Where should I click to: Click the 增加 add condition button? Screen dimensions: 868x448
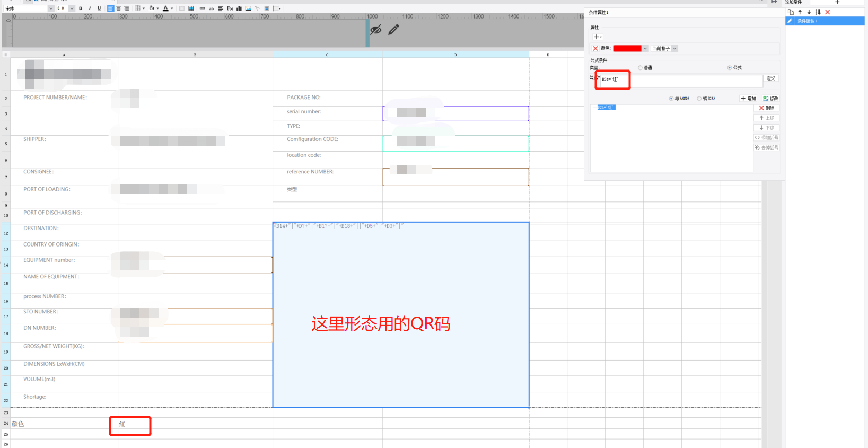tap(748, 99)
